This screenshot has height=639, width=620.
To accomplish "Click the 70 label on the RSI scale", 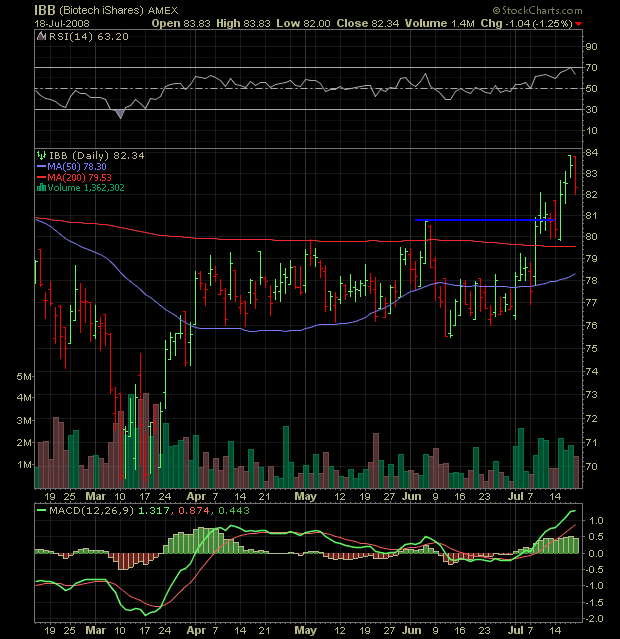I will 591,67.
